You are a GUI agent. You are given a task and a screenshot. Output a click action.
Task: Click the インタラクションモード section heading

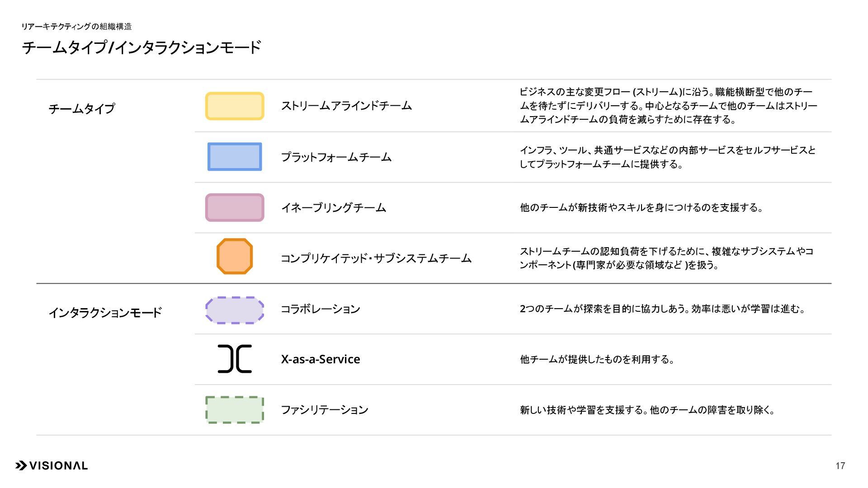(105, 313)
